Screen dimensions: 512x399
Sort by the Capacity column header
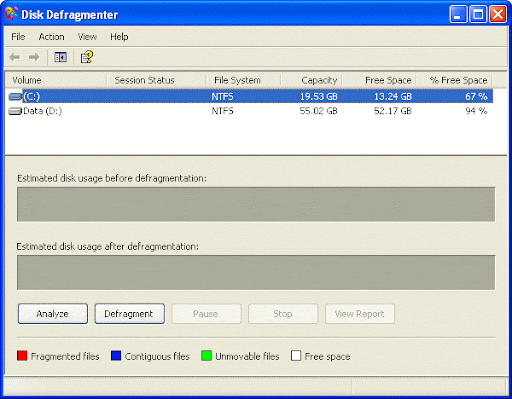312,80
